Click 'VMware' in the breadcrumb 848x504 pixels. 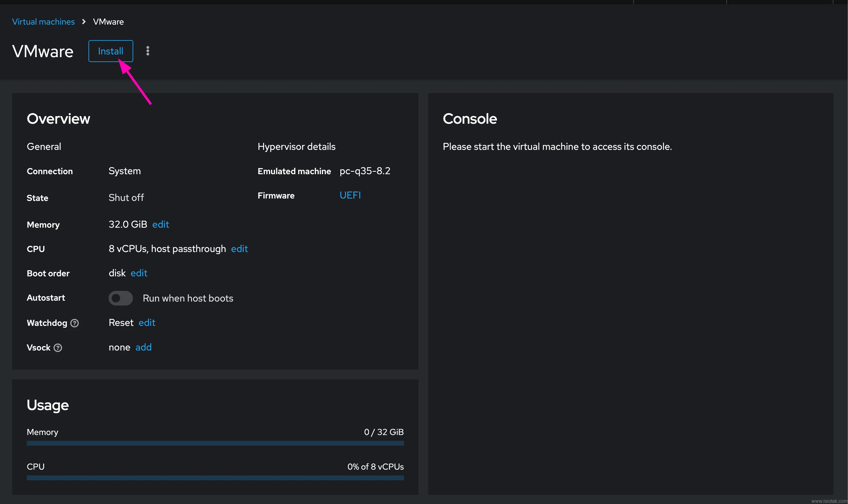108,22
